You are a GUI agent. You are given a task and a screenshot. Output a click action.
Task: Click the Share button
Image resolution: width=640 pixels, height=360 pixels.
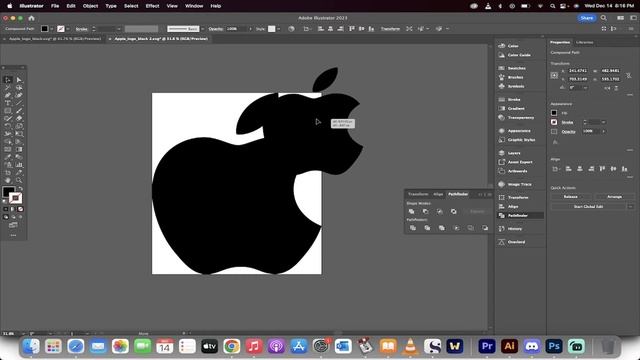[x=587, y=18]
